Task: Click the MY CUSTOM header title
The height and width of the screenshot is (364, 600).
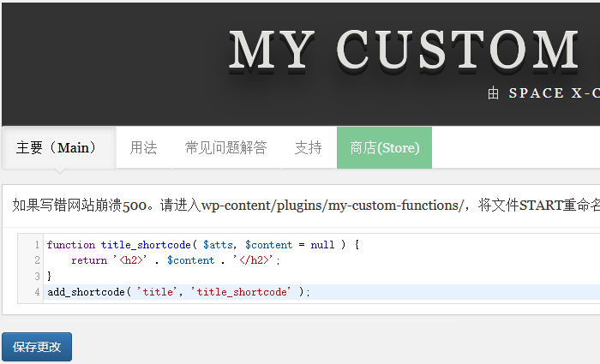Action: pos(404,51)
